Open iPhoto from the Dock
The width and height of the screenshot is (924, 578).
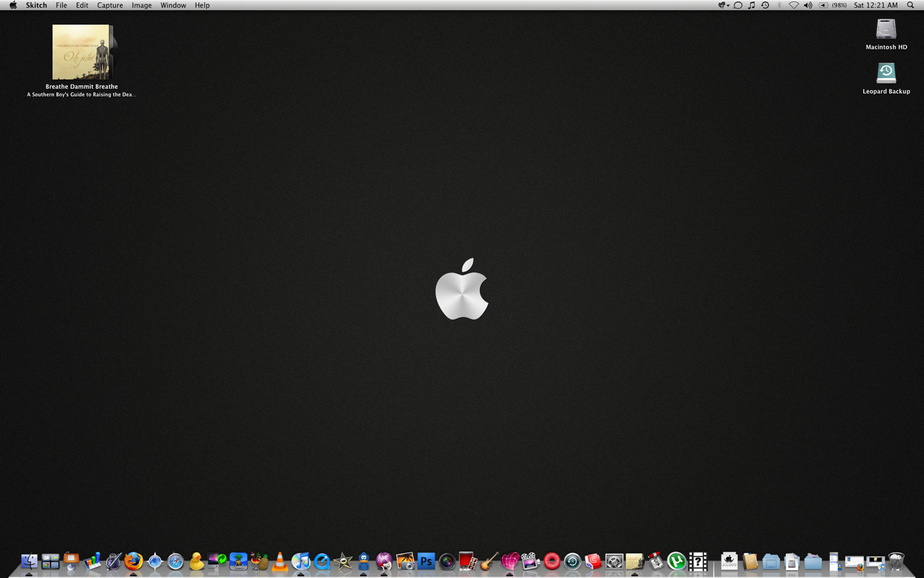click(406, 561)
